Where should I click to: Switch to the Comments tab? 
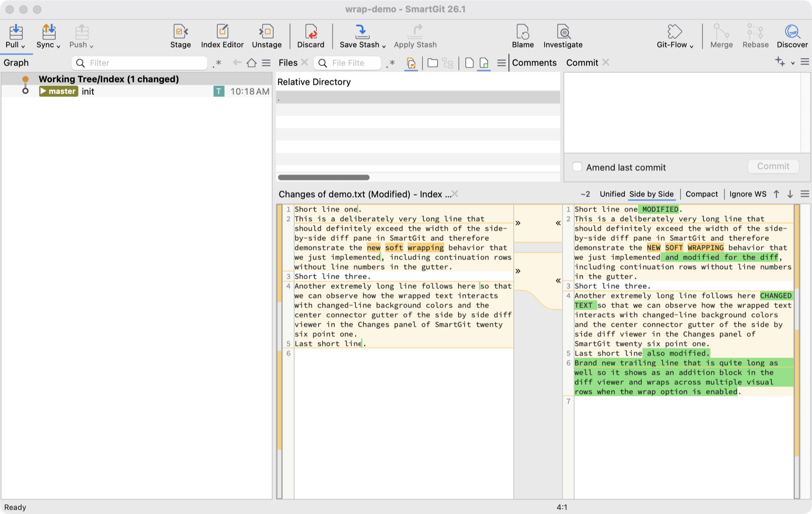pyautogui.click(x=534, y=63)
